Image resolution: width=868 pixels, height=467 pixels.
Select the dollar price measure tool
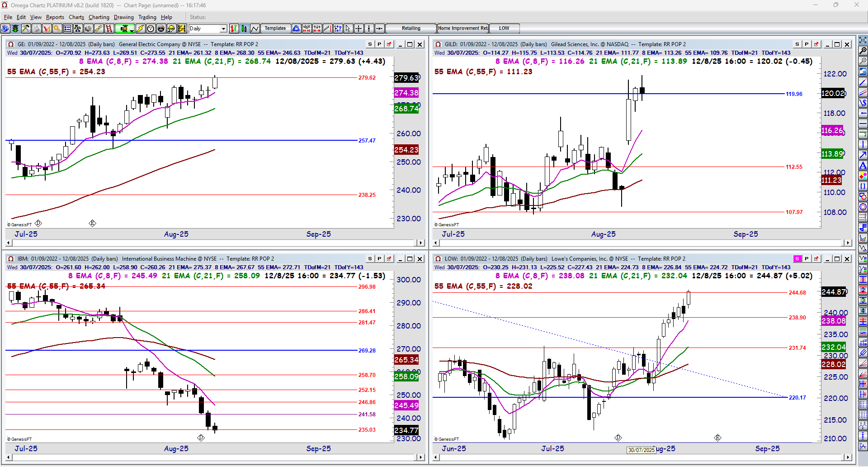(x=863, y=103)
